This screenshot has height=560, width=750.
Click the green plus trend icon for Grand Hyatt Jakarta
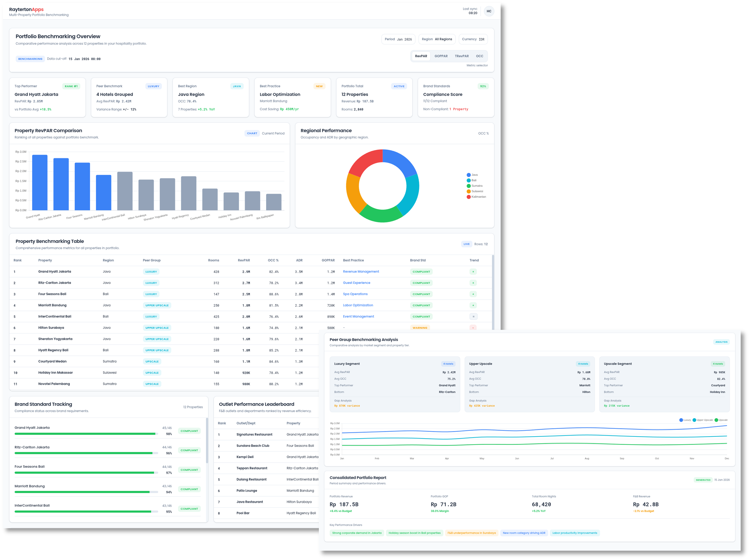point(473,271)
